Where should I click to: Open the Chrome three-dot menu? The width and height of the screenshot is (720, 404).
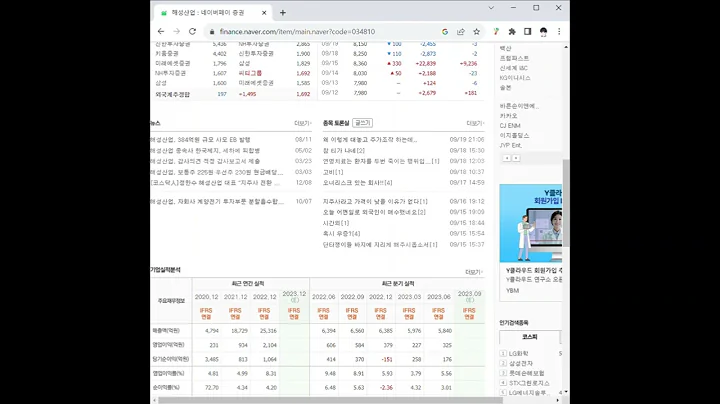coord(559,32)
